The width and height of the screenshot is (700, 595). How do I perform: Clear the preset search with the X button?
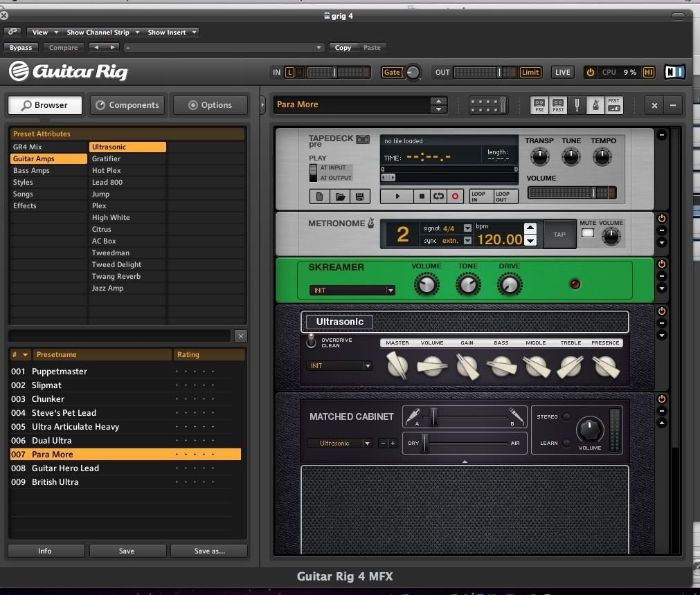(x=241, y=336)
